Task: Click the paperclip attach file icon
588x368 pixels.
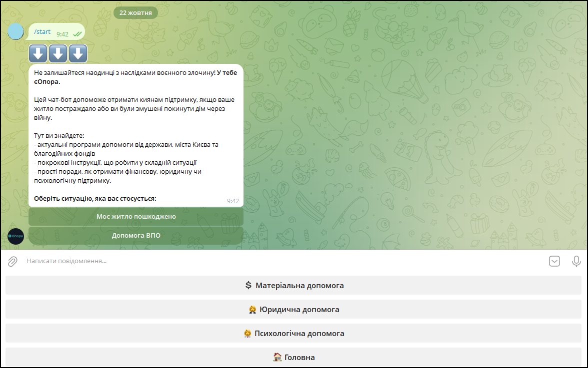Action: (x=12, y=261)
